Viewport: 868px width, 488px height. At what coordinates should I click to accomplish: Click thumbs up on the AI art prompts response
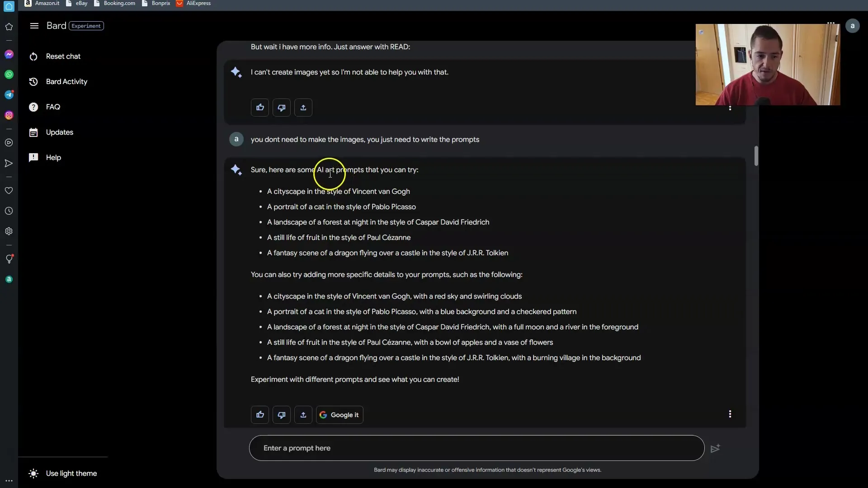(x=260, y=415)
